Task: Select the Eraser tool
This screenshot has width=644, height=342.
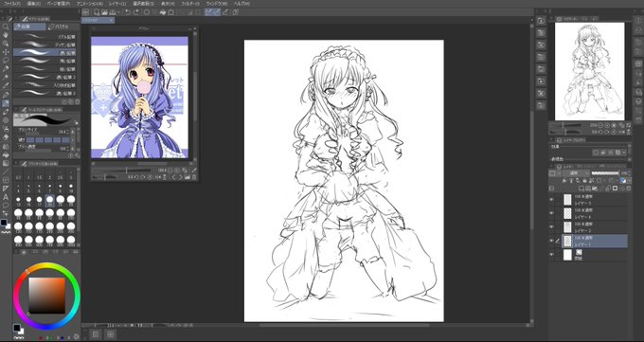Action: click(6, 137)
